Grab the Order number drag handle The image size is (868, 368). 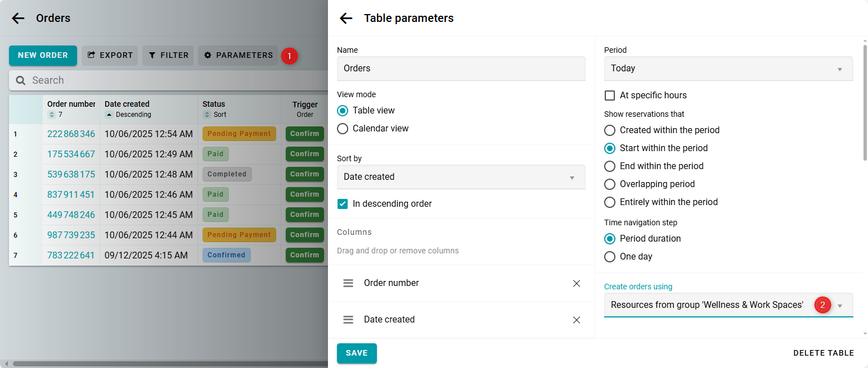(x=348, y=283)
